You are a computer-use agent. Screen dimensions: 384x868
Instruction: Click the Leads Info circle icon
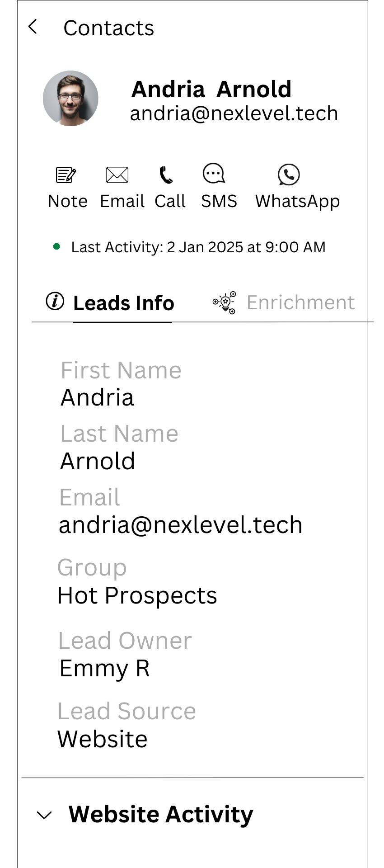point(55,301)
